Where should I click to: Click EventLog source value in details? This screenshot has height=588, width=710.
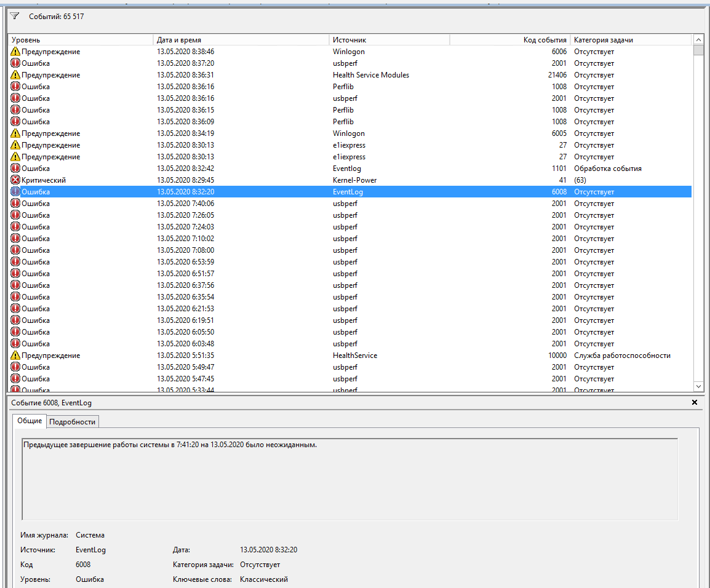[x=90, y=550]
